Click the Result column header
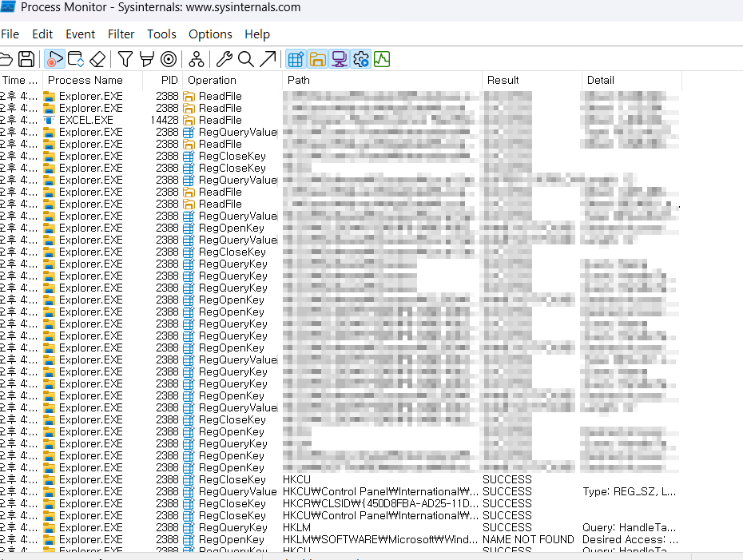The width and height of the screenshot is (743, 560). (x=531, y=80)
